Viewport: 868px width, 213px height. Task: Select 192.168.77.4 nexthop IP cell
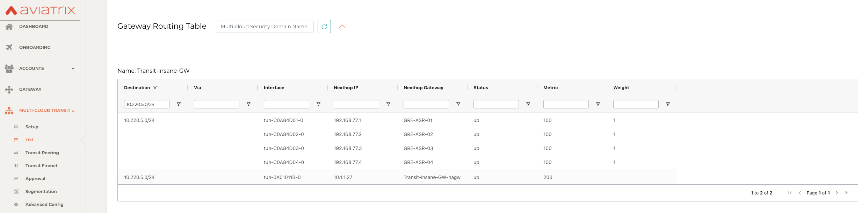tap(348, 162)
